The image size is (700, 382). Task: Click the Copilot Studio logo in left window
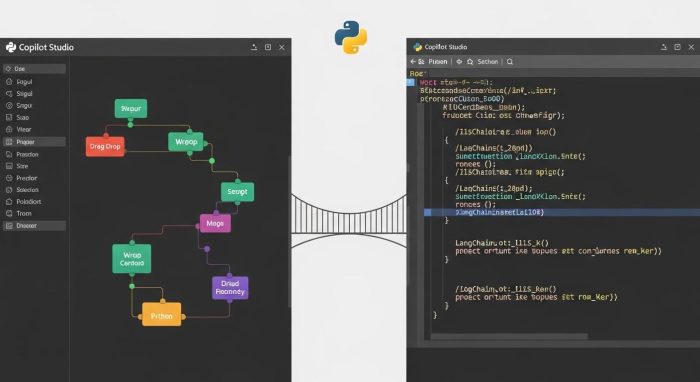11,47
